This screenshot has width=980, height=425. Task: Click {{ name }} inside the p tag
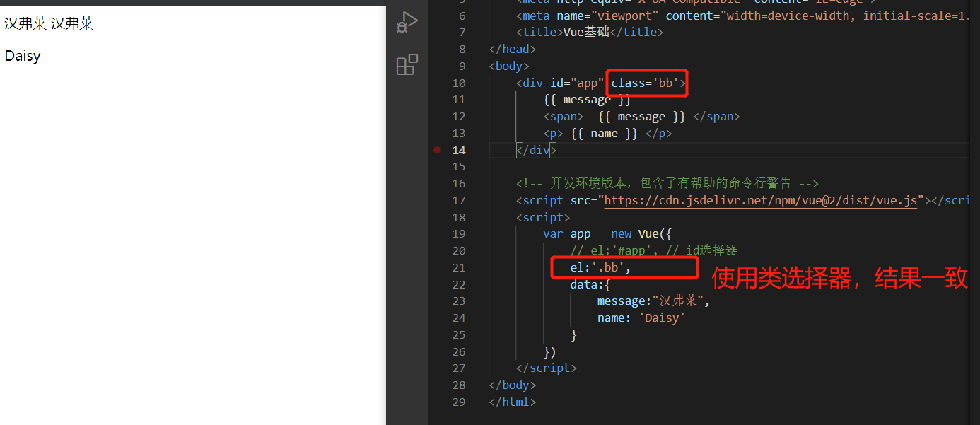tap(604, 133)
